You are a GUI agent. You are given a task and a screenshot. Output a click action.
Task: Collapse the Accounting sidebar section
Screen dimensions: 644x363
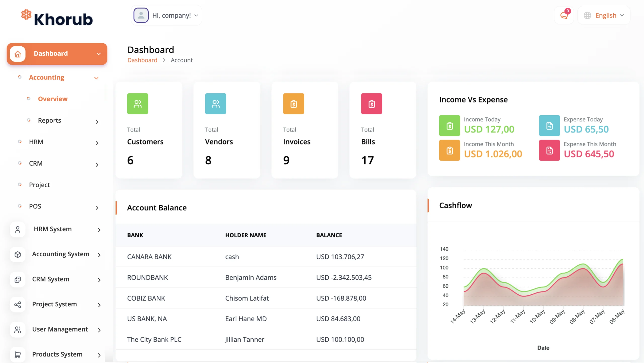(x=96, y=78)
